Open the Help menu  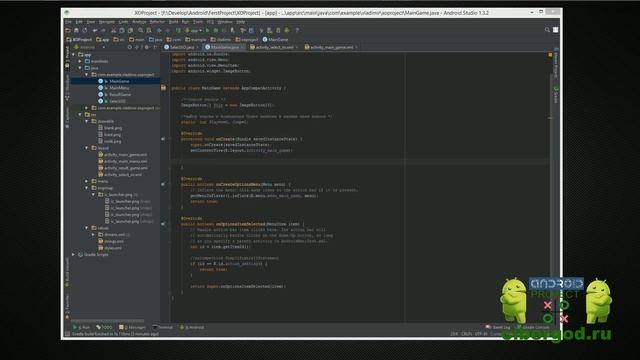241,22
